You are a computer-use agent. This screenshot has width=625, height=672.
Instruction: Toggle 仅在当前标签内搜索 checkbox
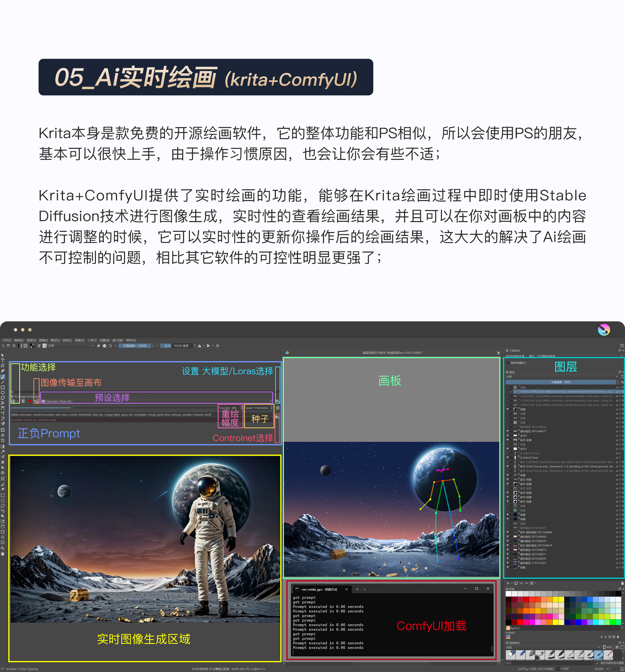[x=598, y=663]
